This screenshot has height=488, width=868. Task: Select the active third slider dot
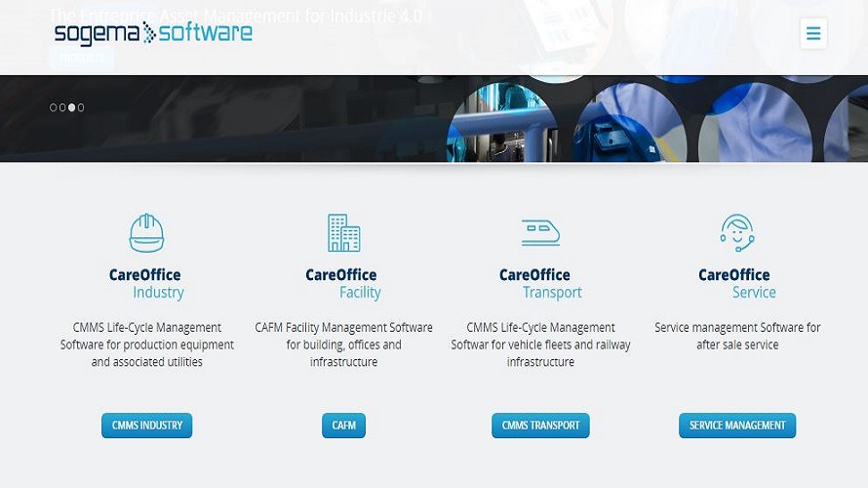pos(71,107)
